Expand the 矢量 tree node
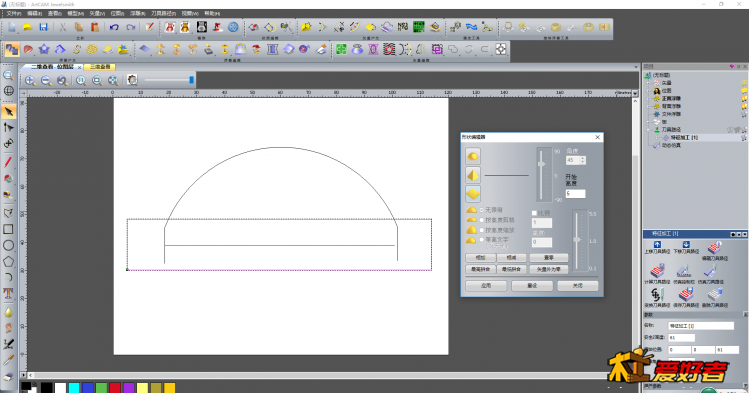The image size is (749, 393). click(x=649, y=83)
